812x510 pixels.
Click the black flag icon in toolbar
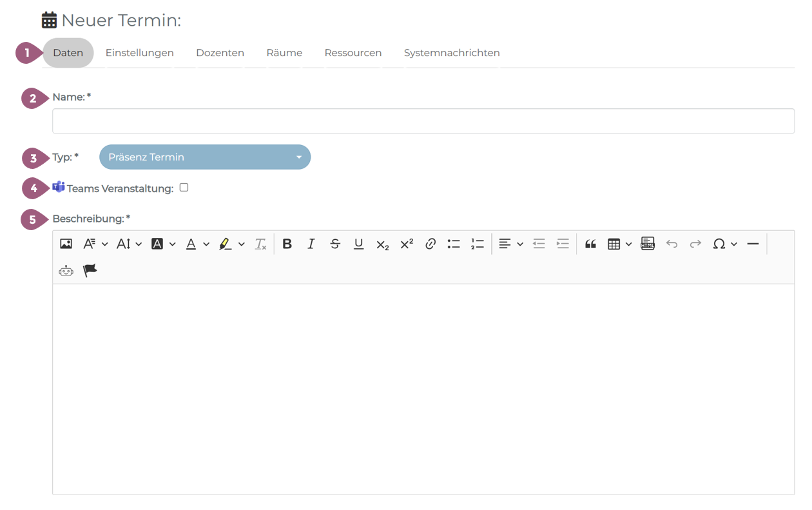[x=90, y=271]
